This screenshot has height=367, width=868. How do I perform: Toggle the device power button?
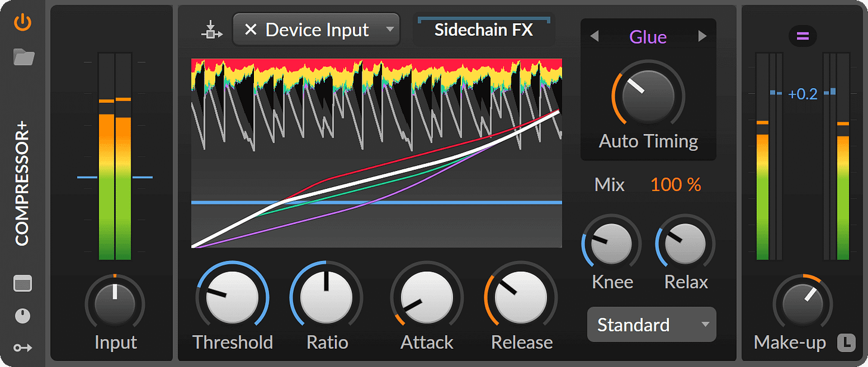[x=23, y=23]
